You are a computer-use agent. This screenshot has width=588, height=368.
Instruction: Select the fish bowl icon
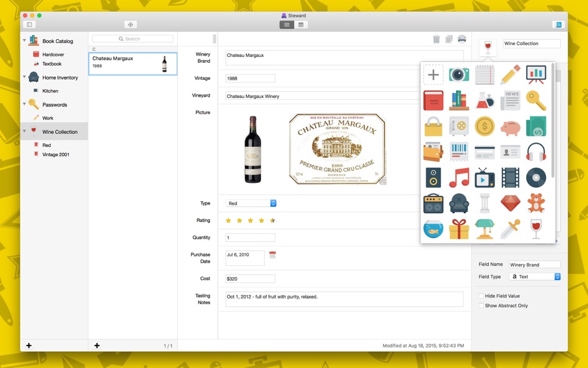click(x=433, y=229)
